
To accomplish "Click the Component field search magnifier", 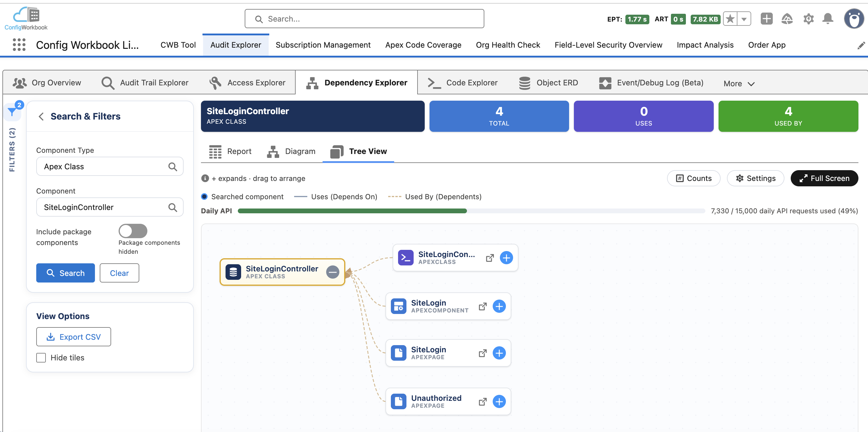I will 173,207.
